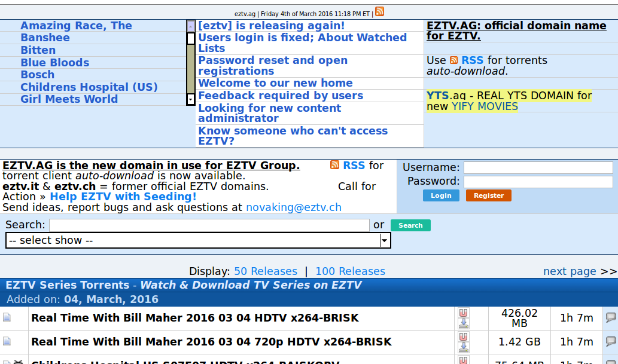Image resolution: width=618 pixels, height=364 pixels.
Task: Open comments bubble for the 1.42 GB release
Action: (x=611, y=341)
